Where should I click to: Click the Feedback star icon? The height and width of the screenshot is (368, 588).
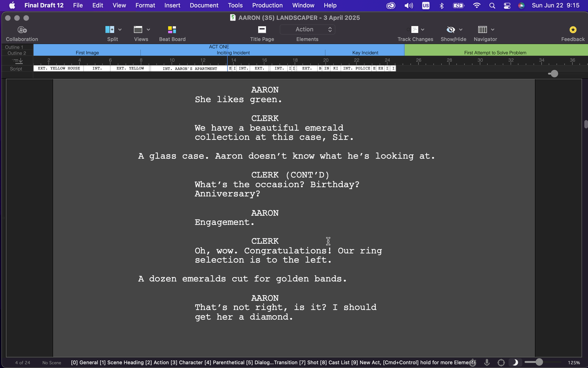click(x=573, y=30)
